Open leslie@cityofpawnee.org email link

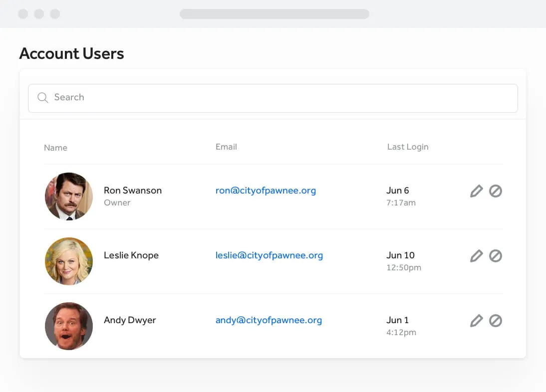click(269, 255)
